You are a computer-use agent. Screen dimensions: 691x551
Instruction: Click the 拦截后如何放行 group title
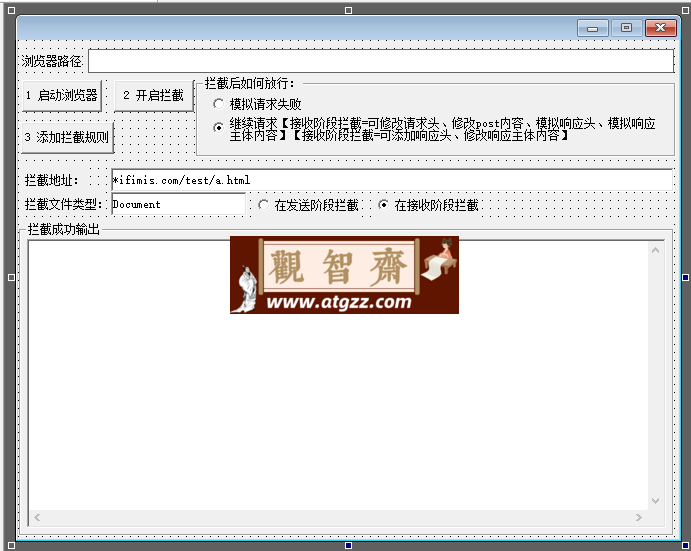click(x=249, y=83)
